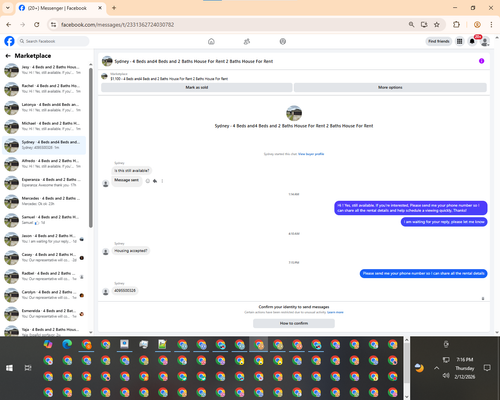Screen dimensions: 500x400
Task: Open the Jason conversation in the list
Action: pyautogui.click(x=44, y=238)
